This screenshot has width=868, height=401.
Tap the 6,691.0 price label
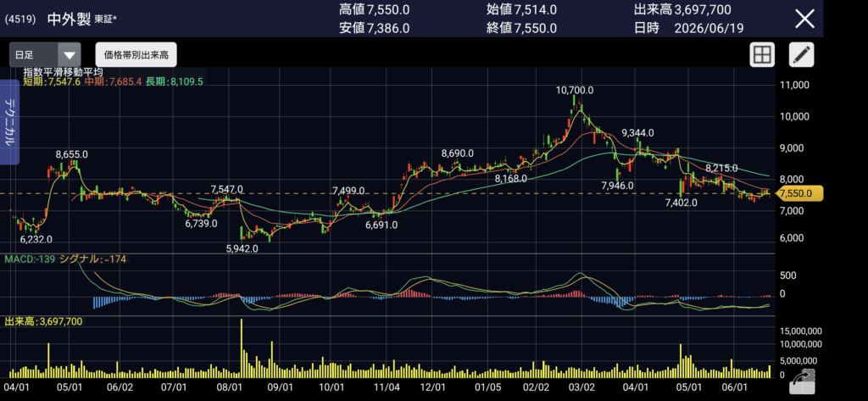(382, 226)
